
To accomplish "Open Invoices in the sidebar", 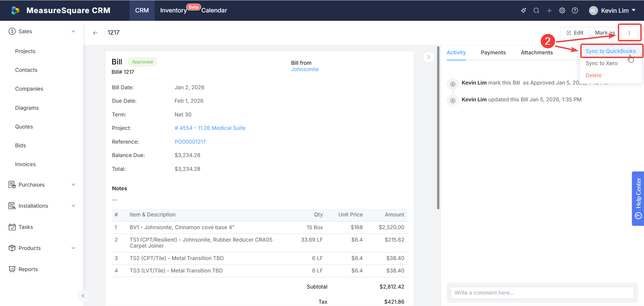I will (x=25, y=164).
